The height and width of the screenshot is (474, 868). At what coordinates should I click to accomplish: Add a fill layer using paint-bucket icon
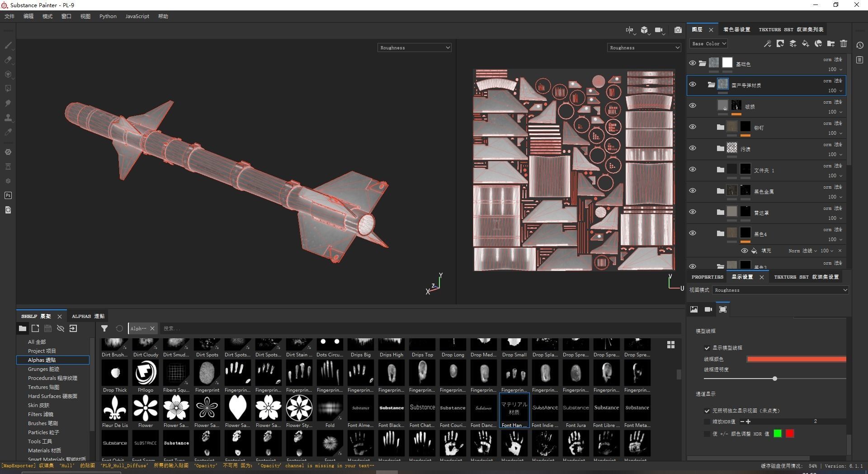coord(806,43)
